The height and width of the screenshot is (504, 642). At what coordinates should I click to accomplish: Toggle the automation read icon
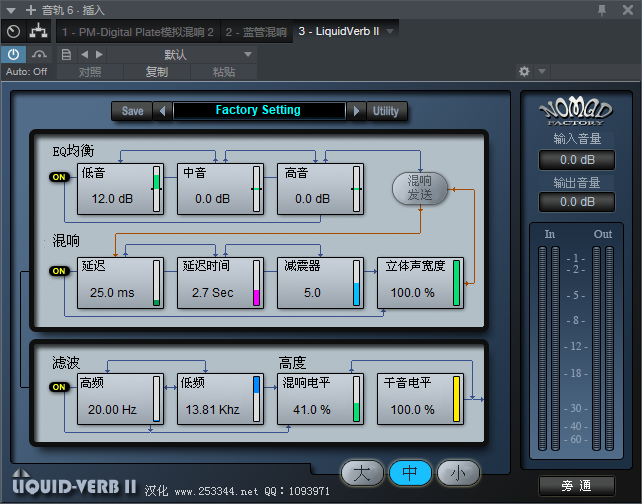click(x=39, y=54)
